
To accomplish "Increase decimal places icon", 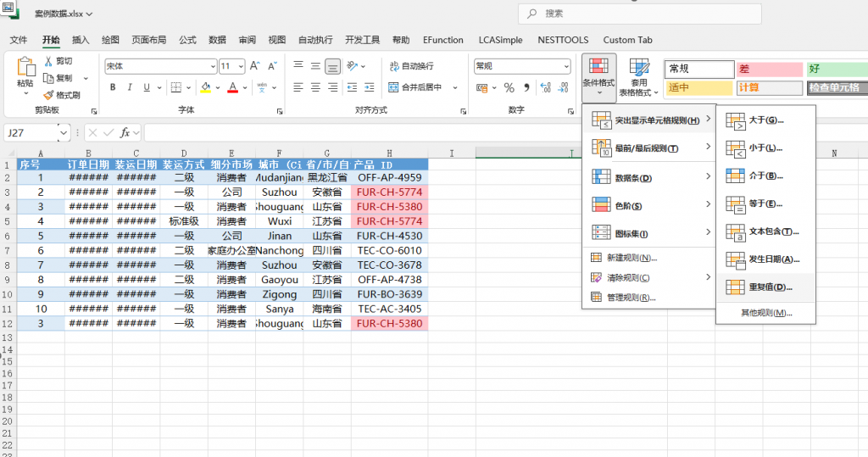I will [545, 87].
